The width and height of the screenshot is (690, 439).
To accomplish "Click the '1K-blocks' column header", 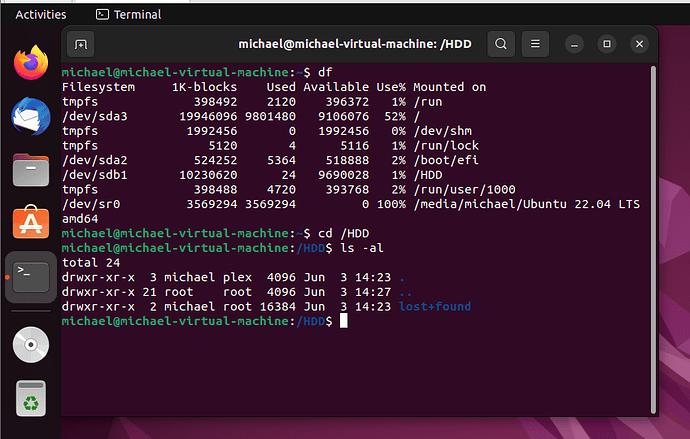I will click(x=204, y=87).
